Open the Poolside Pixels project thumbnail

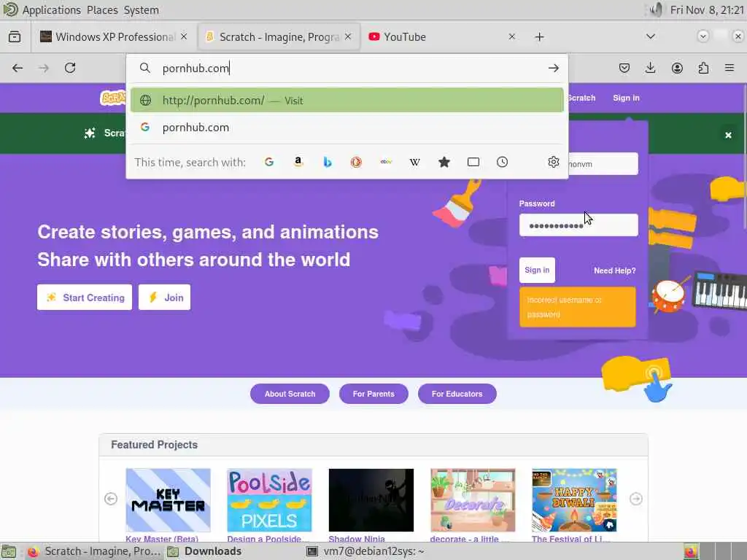[270, 500]
